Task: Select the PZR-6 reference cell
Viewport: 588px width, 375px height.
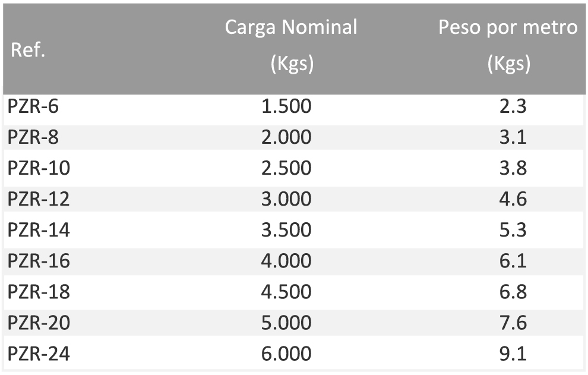Action: click(x=33, y=106)
